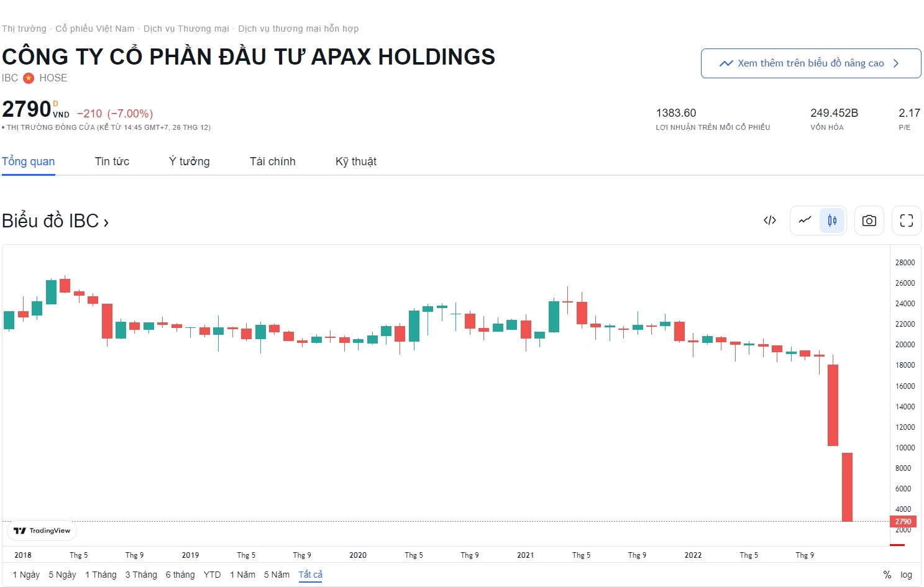Open the Tin tức tab

[x=112, y=162]
